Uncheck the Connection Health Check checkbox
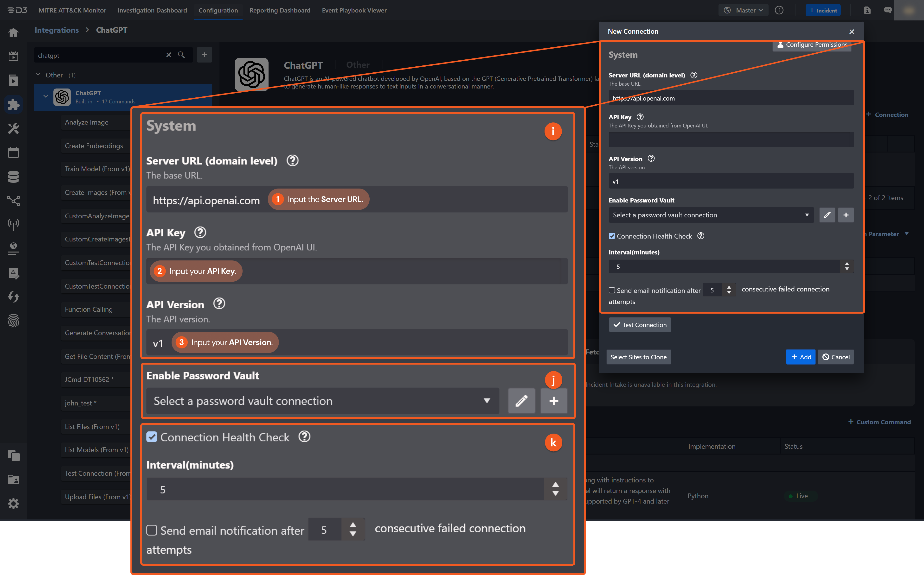The width and height of the screenshot is (924, 575). pos(152,437)
